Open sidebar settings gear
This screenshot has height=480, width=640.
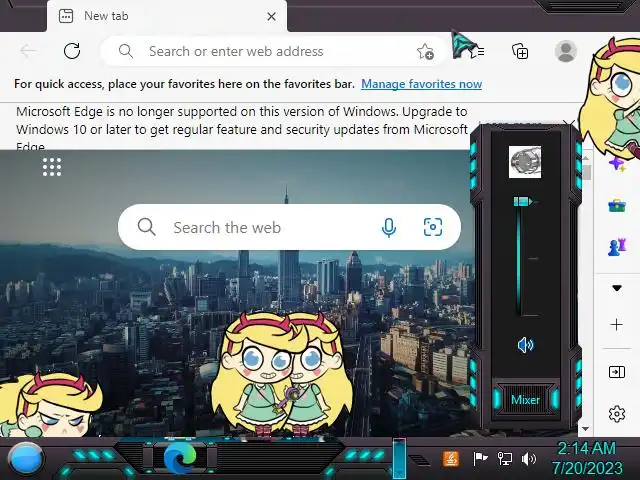[617, 414]
